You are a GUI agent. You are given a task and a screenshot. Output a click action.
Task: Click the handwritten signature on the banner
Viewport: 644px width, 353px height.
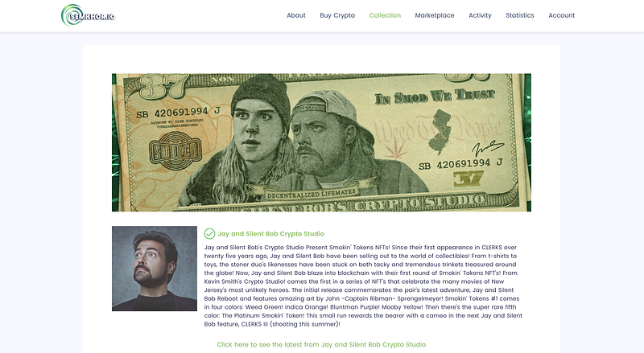[x=488, y=148]
